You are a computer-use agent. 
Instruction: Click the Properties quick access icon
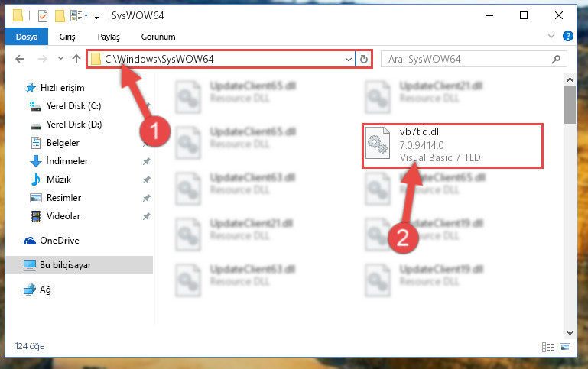(43, 16)
